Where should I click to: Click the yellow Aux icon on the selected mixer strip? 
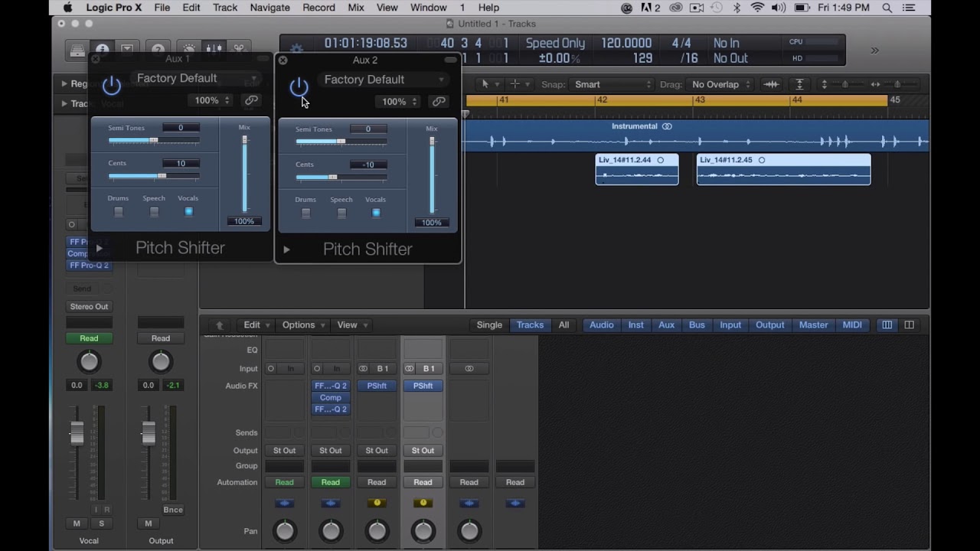[x=423, y=503]
